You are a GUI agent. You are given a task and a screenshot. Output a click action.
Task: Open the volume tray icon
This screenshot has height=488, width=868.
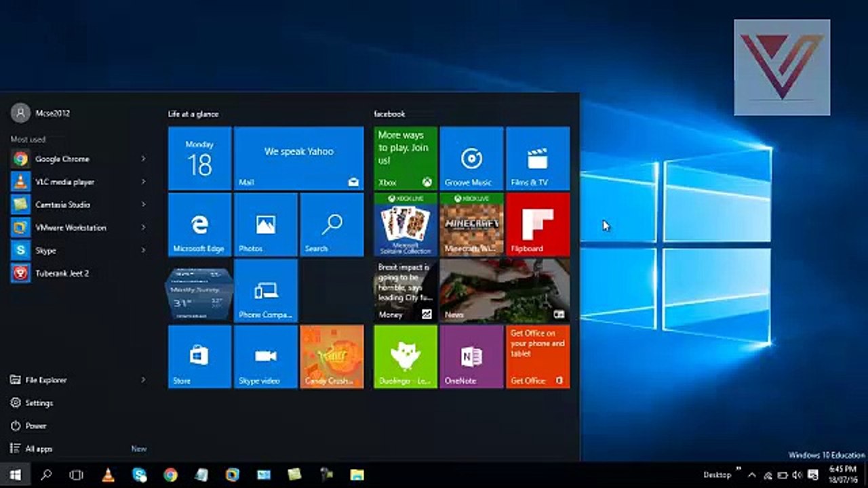(797, 475)
